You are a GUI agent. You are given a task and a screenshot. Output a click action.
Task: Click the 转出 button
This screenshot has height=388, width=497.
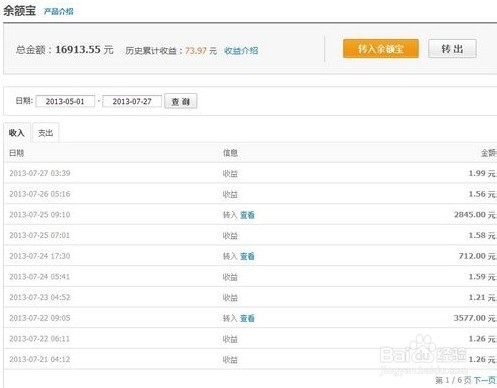tap(452, 49)
